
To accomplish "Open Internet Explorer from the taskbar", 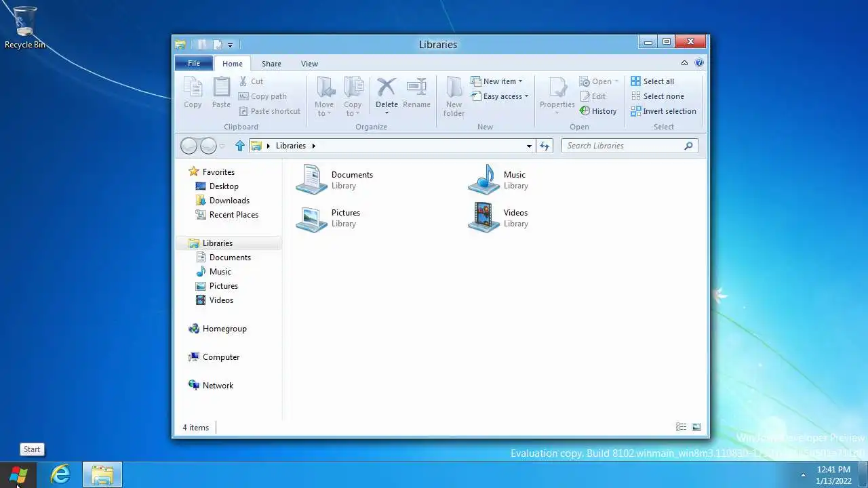I will point(60,474).
